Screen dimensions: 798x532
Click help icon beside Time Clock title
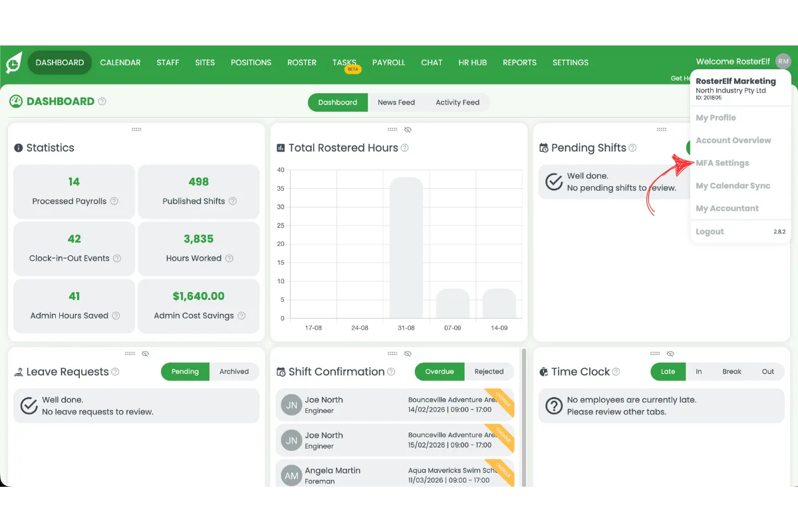[x=616, y=372]
